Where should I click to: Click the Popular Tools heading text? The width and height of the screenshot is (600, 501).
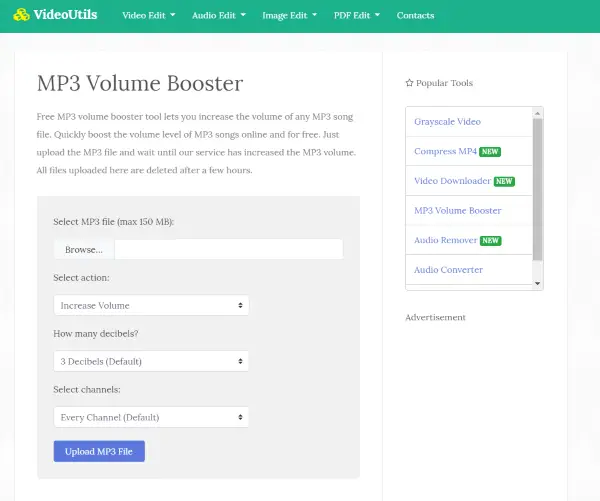tap(444, 83)
